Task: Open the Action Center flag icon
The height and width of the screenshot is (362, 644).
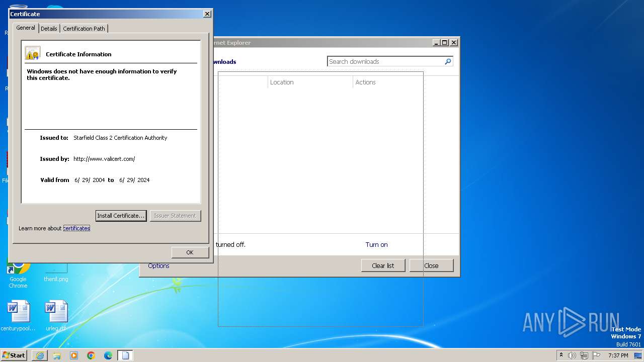Action: coord(596,355)
